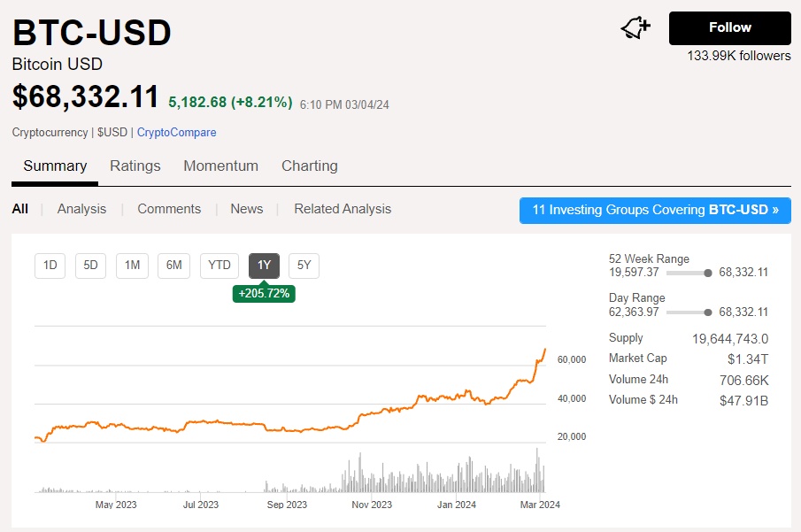The image size is (801, 532).
Task: Click the price alert bell icon
Action: pyautogui.click(x=635, y=28)
